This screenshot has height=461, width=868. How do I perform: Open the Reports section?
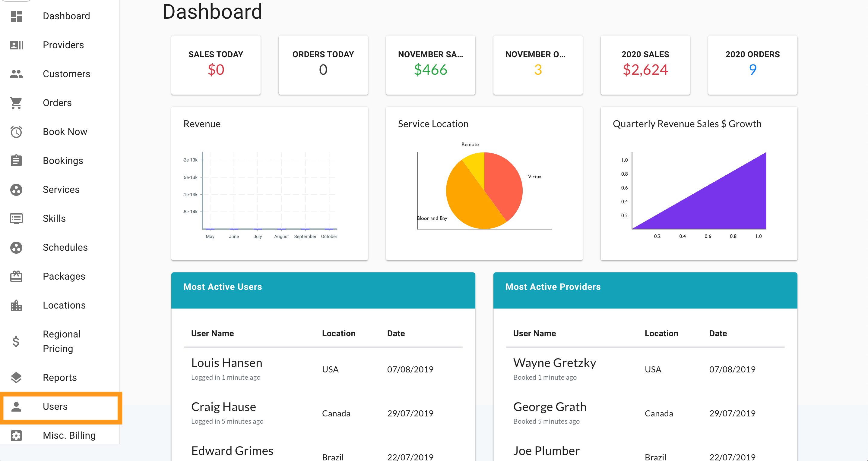60,377
